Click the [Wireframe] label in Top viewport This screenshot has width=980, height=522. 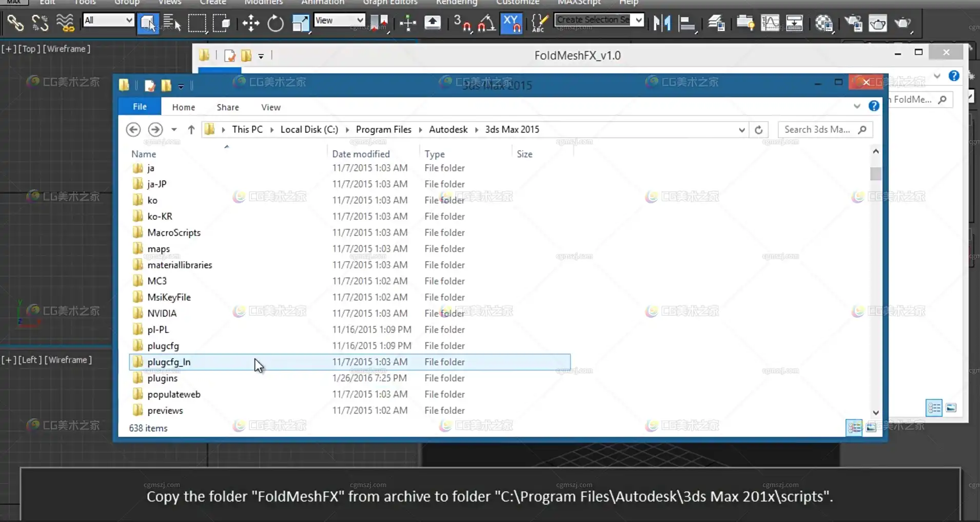pos(67,49)
